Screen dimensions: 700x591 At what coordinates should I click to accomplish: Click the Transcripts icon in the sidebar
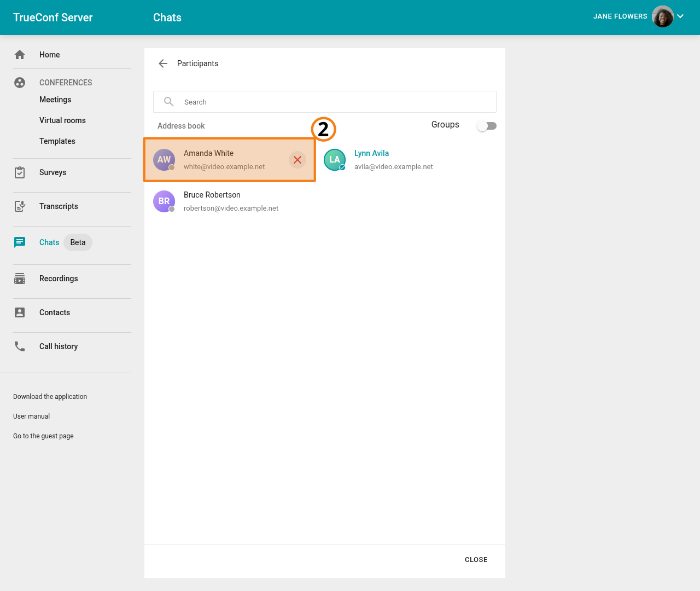tap(20, 206)
